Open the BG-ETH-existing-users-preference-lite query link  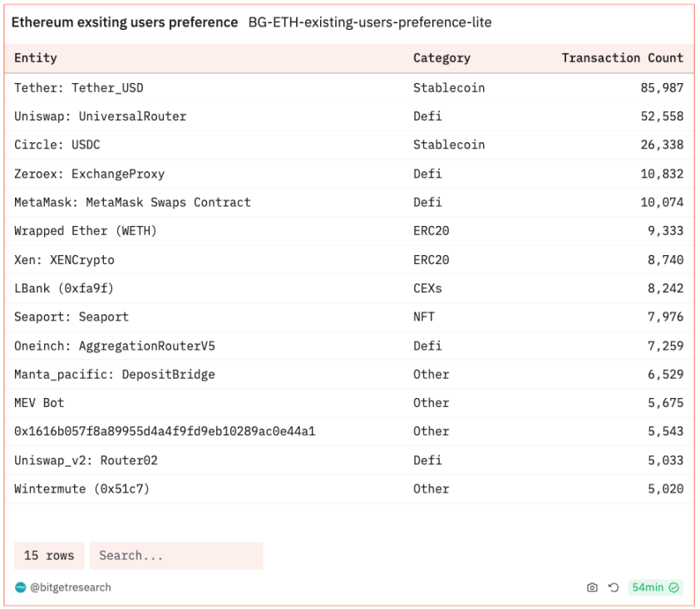369,22
